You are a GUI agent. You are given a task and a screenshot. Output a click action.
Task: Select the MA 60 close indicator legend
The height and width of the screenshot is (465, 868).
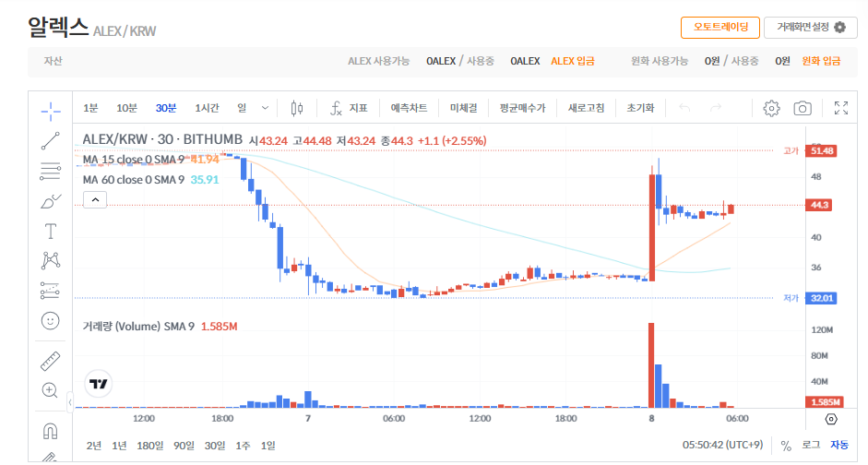point(134,179)
